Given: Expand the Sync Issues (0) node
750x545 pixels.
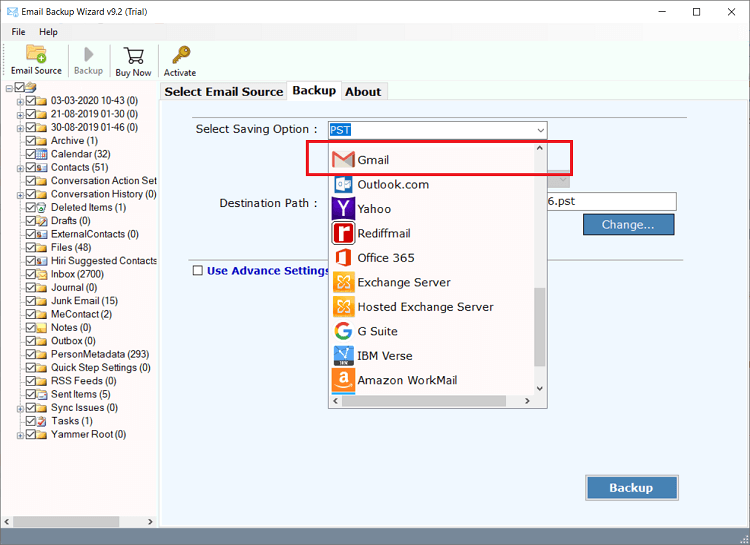Looking at the screenshot, I should pyautogui.click(x=20, y=409).
